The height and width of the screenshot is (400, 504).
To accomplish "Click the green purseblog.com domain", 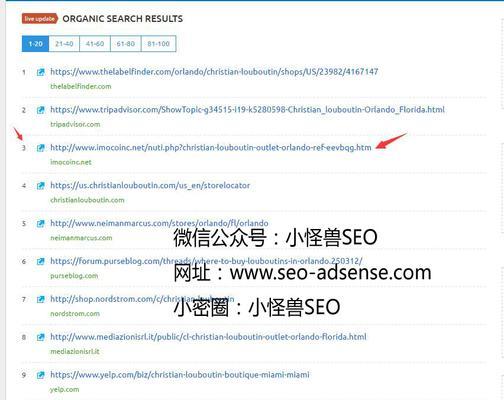I will tap(74, 276).
